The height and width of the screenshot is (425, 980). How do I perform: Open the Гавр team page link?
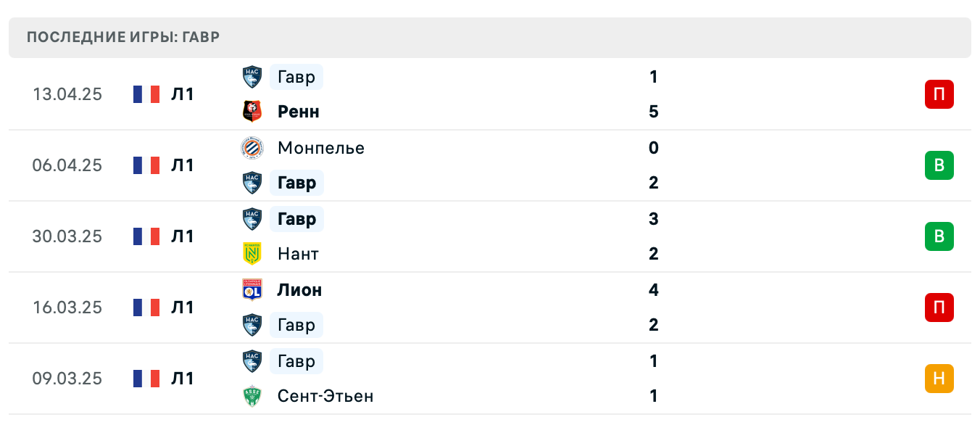pos(296,77)
